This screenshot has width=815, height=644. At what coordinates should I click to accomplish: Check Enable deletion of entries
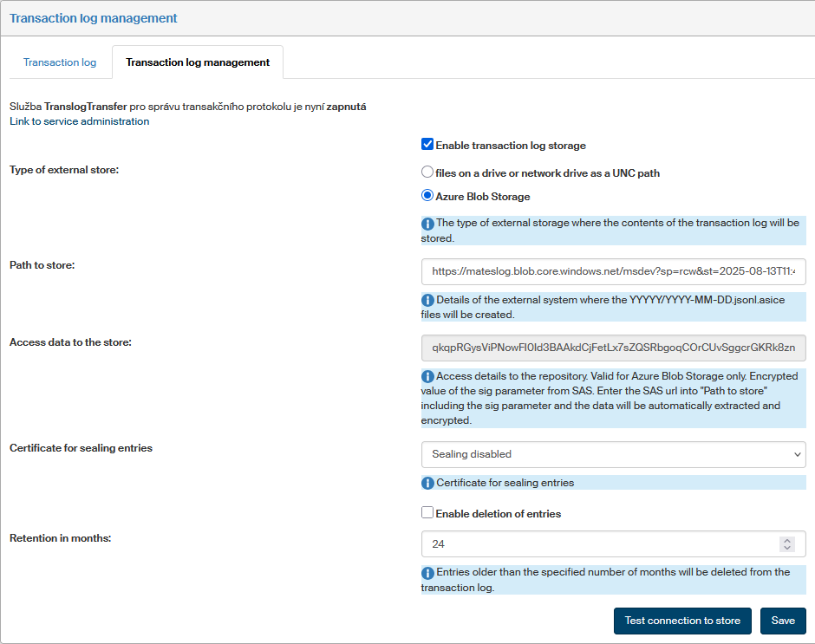427,513
